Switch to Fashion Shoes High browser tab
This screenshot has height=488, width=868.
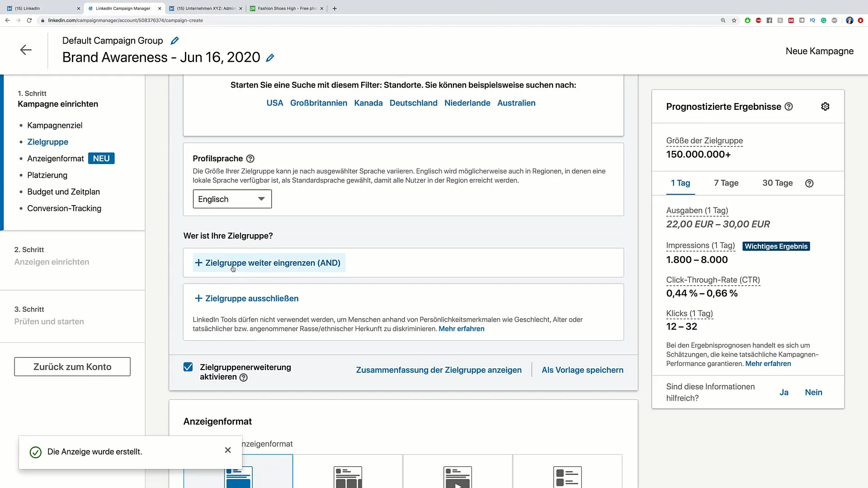(x=286, y=8)
